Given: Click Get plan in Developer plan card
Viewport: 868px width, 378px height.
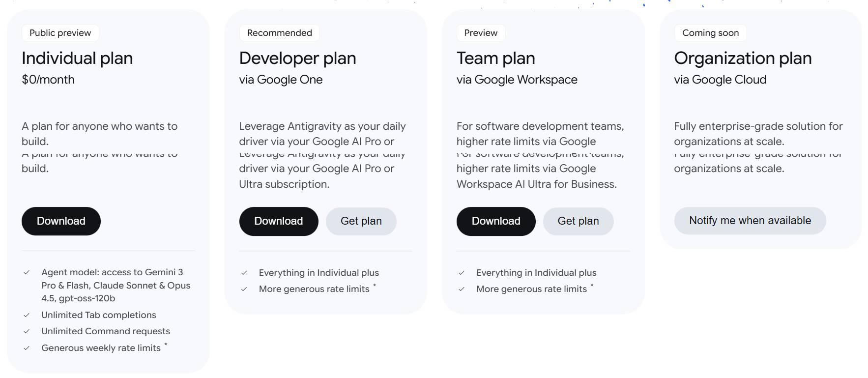Looking at the screenshot, I should tap(361, 221).
